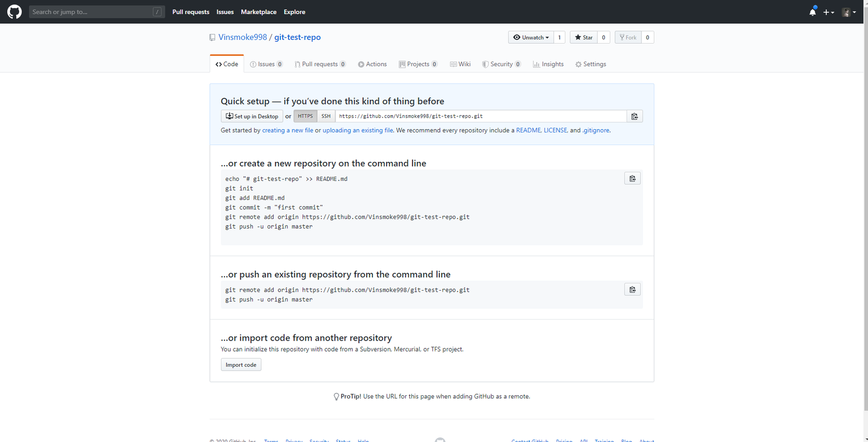868x442 pixels.
Task: Open Settings via the gear tab
Action: [x=590, y=64]
